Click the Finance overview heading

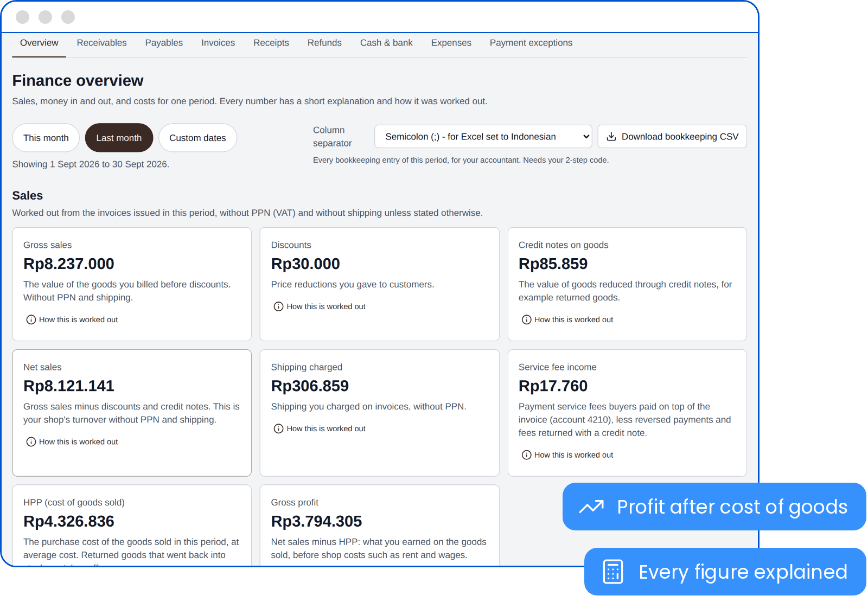pyautogui.click(x=78, y=81)
